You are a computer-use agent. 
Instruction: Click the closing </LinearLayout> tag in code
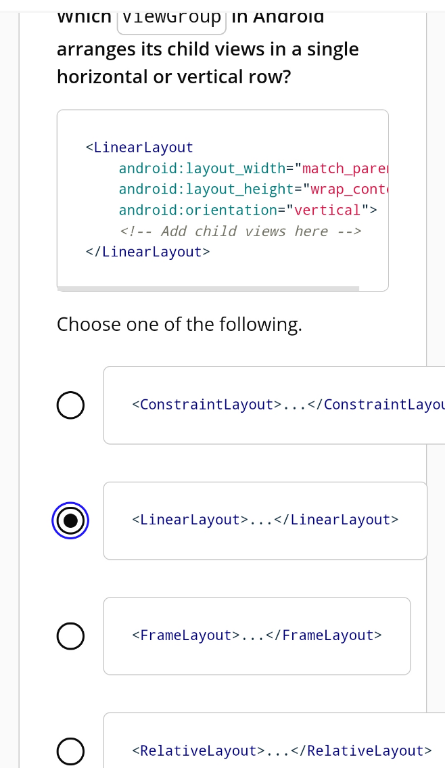pyautogui.click(x=148, y=252)
